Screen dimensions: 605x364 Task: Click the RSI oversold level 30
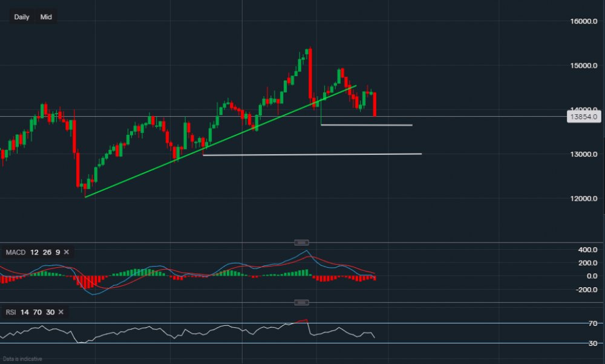coord(51,313)
